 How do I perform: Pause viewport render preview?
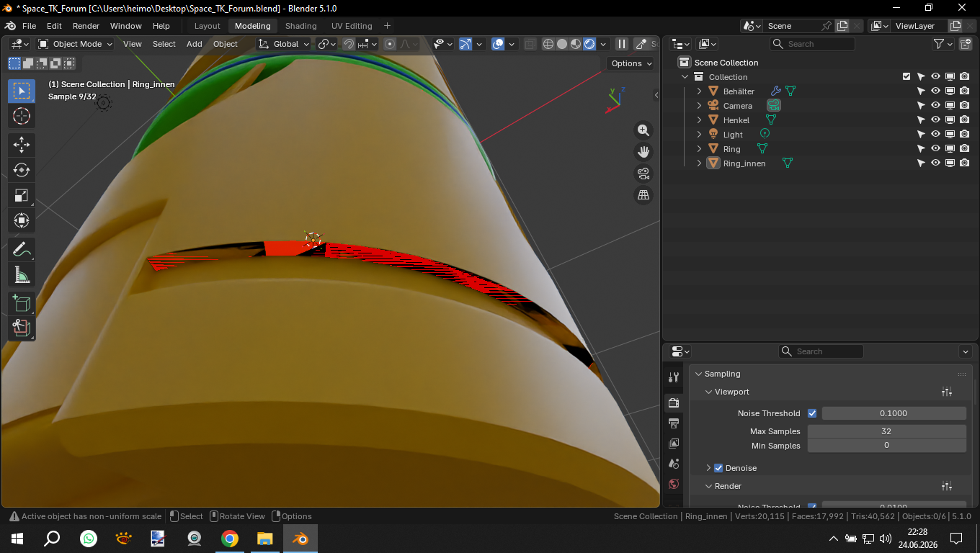point(622,44)
